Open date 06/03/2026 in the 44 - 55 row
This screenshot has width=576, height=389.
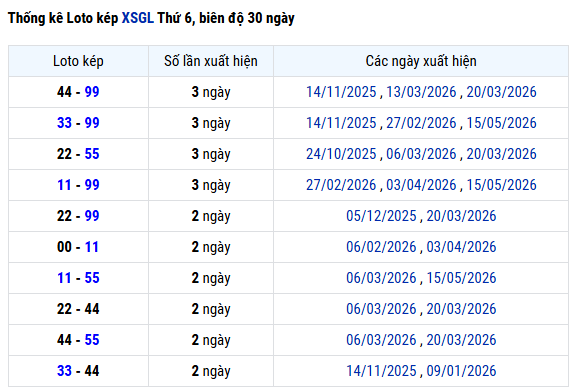tap(381, 340)
